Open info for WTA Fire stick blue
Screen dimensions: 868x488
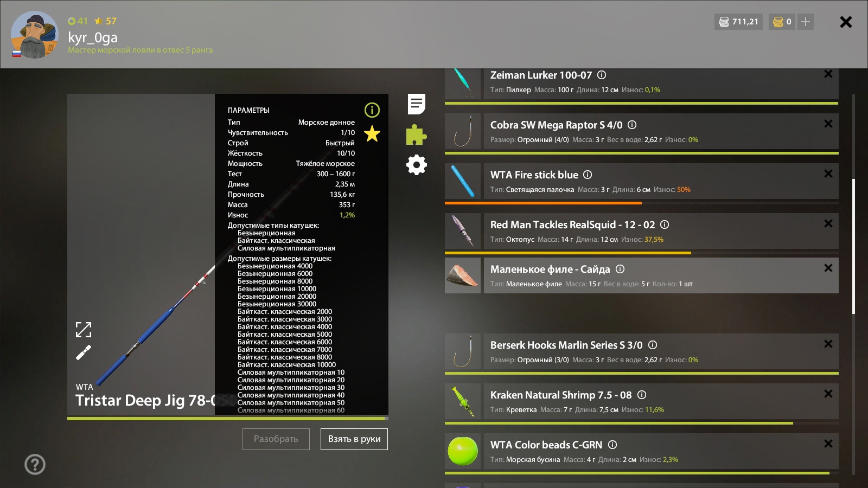pos(588,175)
